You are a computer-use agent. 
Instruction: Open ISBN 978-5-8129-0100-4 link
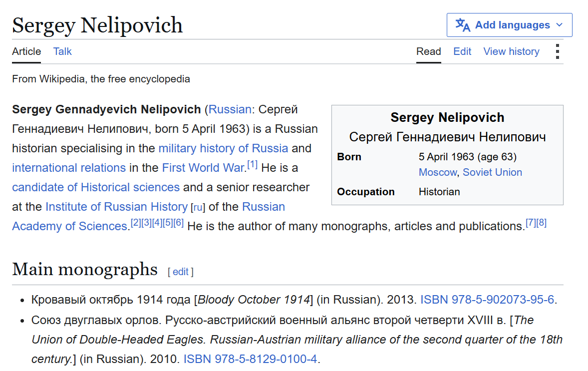(x=250, y=359)
